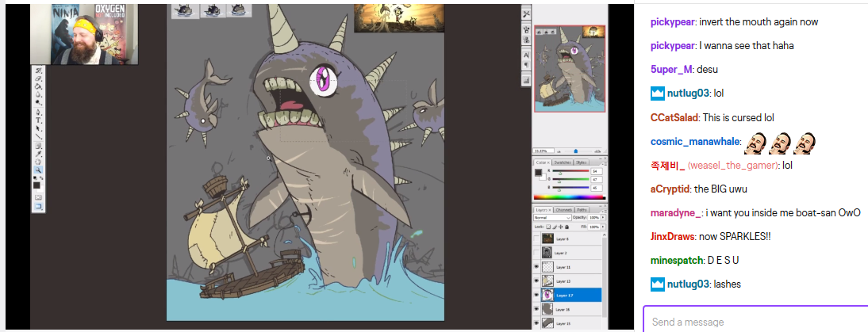Show hidden Layer 6

536,239
